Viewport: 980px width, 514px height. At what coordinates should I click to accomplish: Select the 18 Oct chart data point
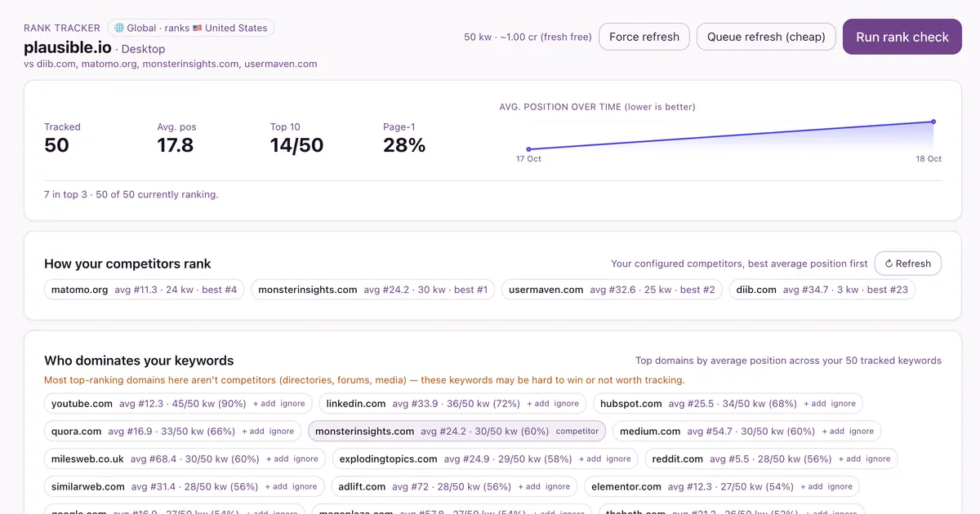[x=933, y=122]
